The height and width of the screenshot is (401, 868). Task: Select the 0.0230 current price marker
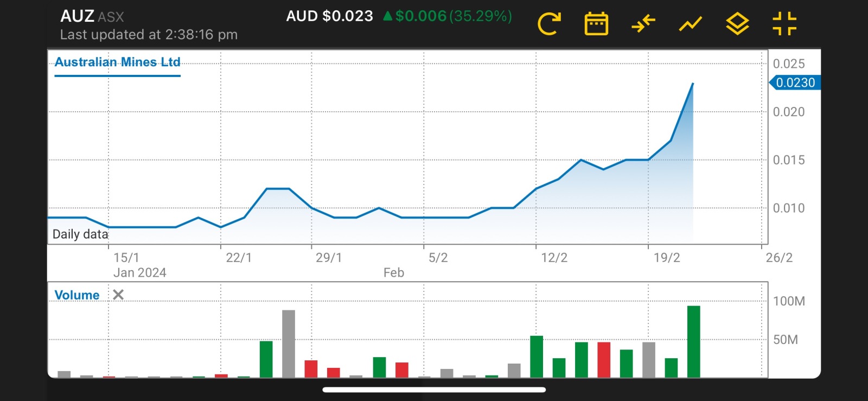coord(795,82)
